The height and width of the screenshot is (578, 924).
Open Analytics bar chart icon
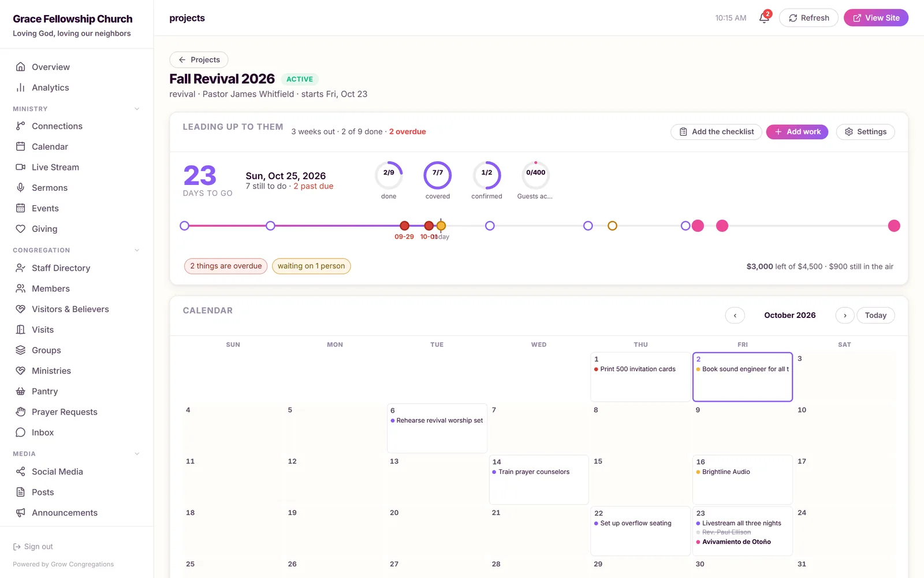pos(21,87)
